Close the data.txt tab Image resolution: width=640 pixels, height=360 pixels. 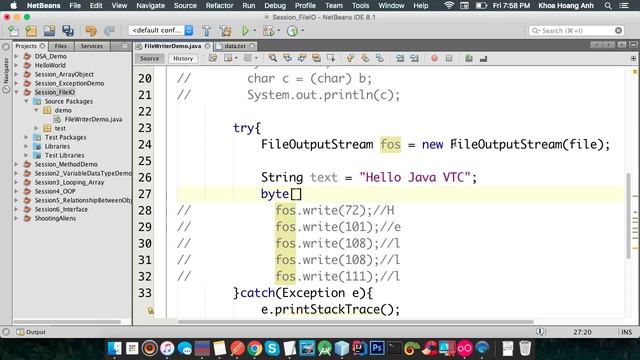click(252, 46)
